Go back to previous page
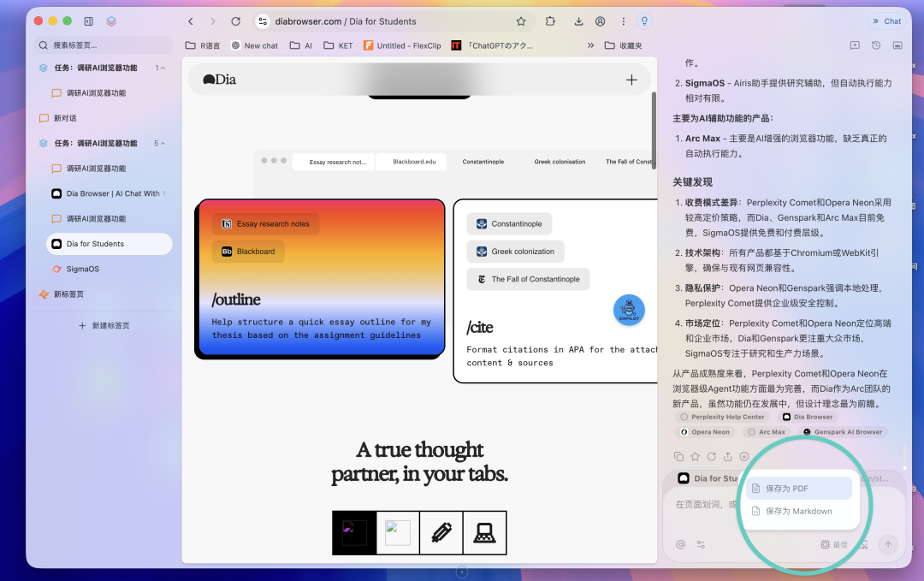Image resolution: width=924 pixels, height=581 pixels. point(190,21)
